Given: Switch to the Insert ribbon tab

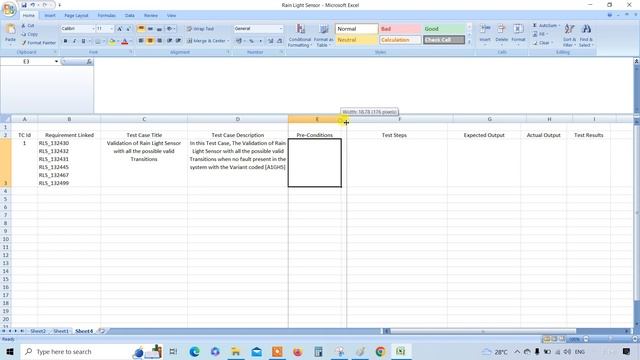Looking at the screenshot, I should click(x=50, y=16).
